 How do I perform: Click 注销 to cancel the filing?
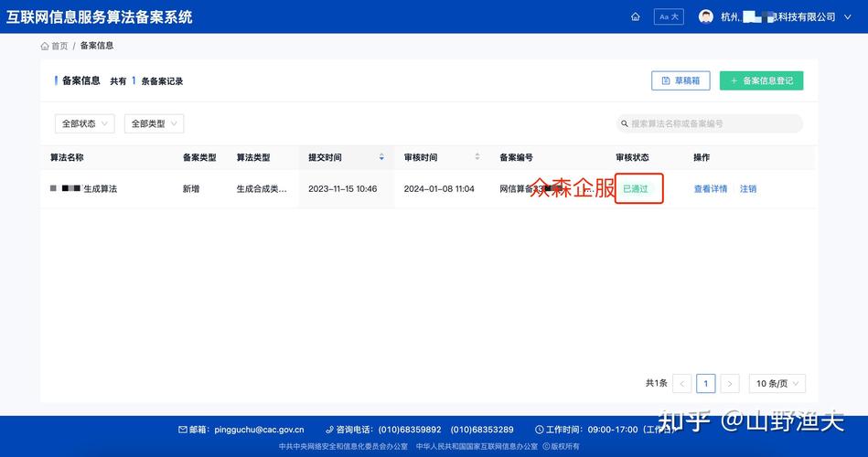click(x=748, y=188)
